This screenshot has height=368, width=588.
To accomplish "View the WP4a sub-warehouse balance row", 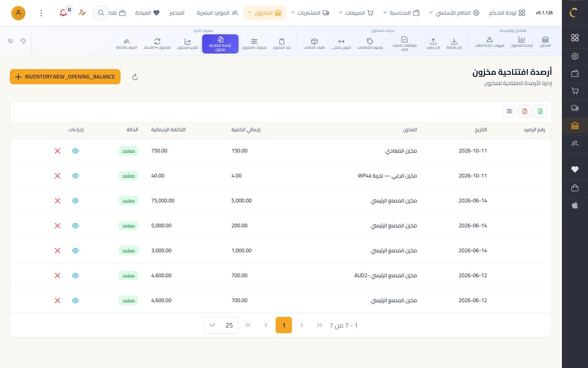I will pos(76,176).
